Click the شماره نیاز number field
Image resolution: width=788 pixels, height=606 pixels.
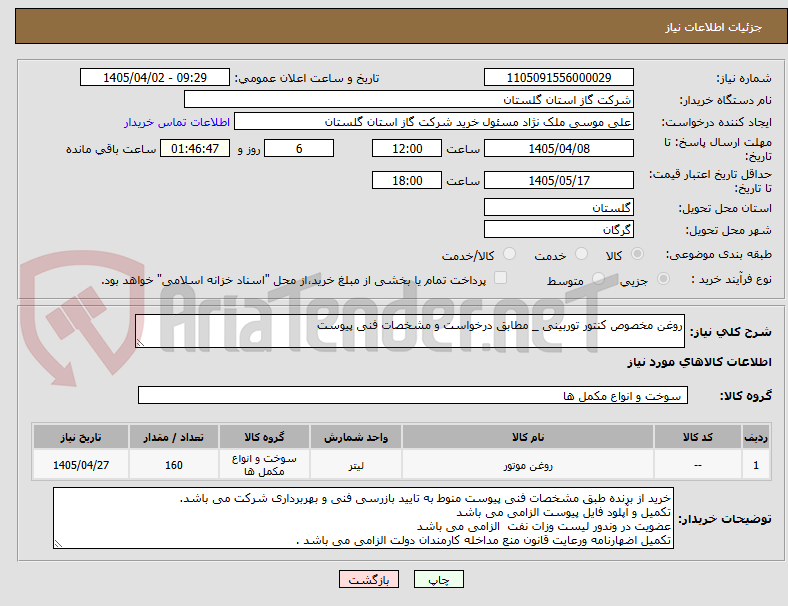tap(559, 77)
